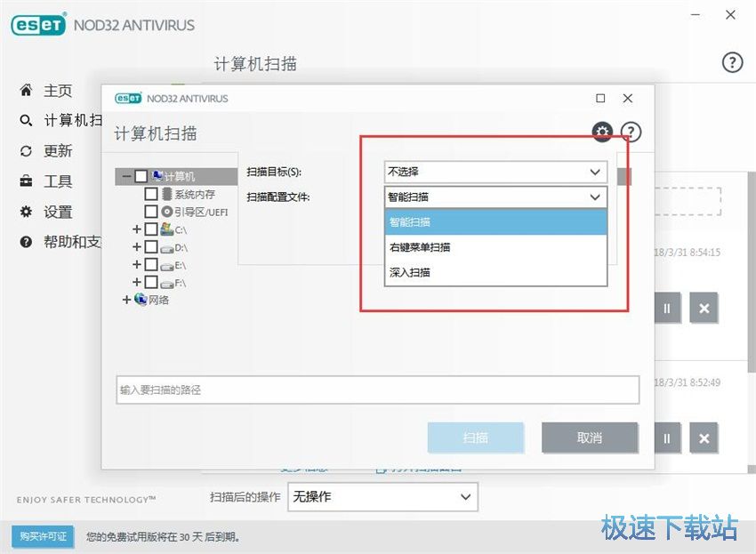Expand the 网络 tree node
This screenshot has height=554, width=756.
coord(127,300)
